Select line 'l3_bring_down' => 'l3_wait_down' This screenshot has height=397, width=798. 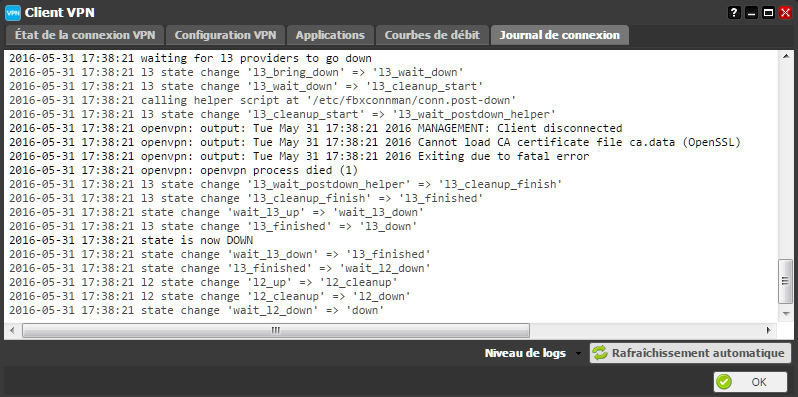[237, 72]
